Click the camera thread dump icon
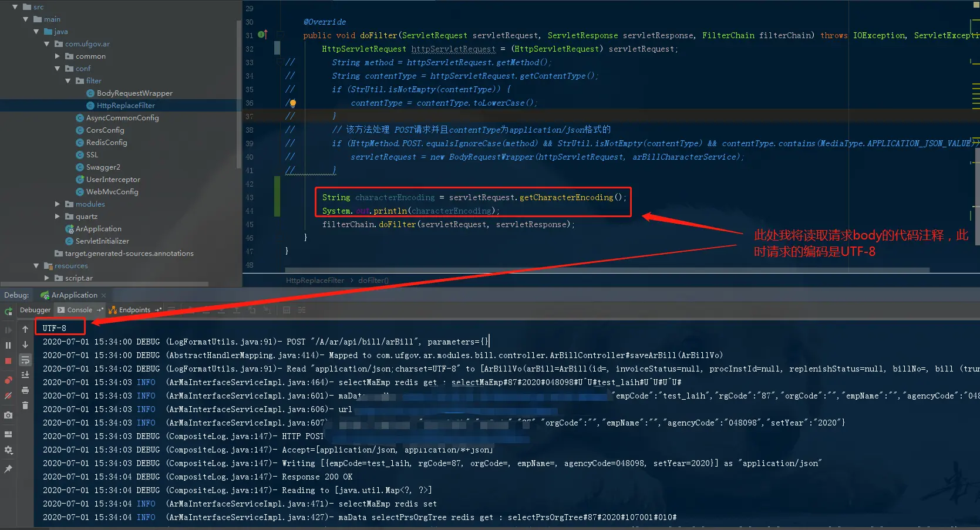Screen dimensions: 980x530 pyautogui.click(x=8, y=415)
